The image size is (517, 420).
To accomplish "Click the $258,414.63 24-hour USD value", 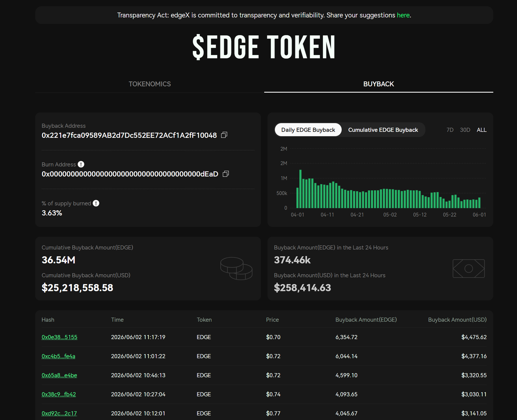I will coord(302,288).
